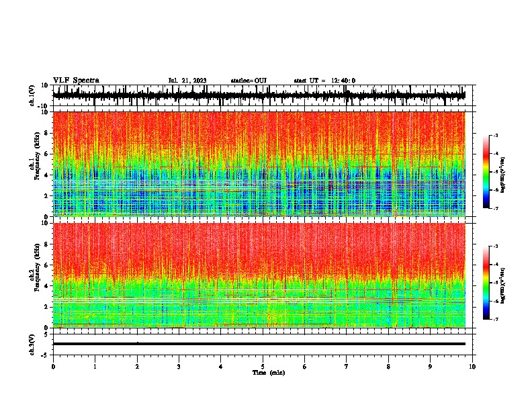
Task: Click the "start UT = 12:40:0" header text
Action: pyautogui.click(x=324, y=81)
